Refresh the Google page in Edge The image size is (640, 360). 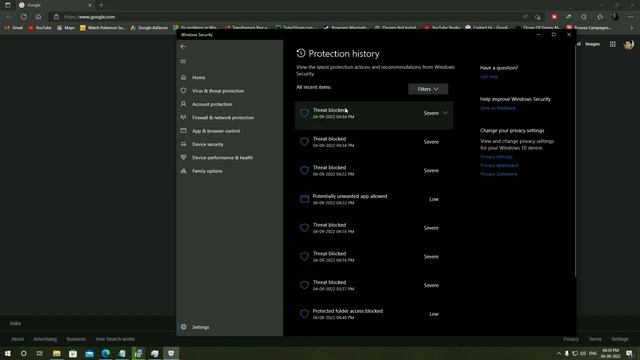point(24,17)
